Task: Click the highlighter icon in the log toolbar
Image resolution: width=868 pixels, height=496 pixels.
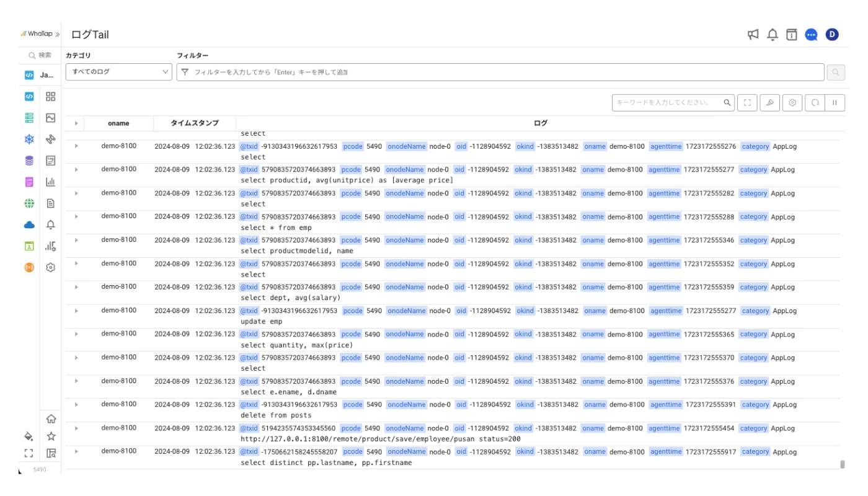Action: click(x=769, y=103)
